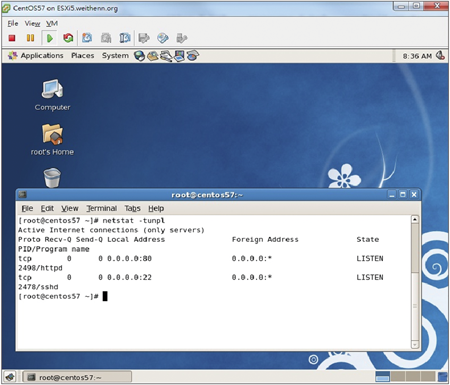450x385 pixels.
Task: Click the red Power Off VM button
Action: point(12,38)
